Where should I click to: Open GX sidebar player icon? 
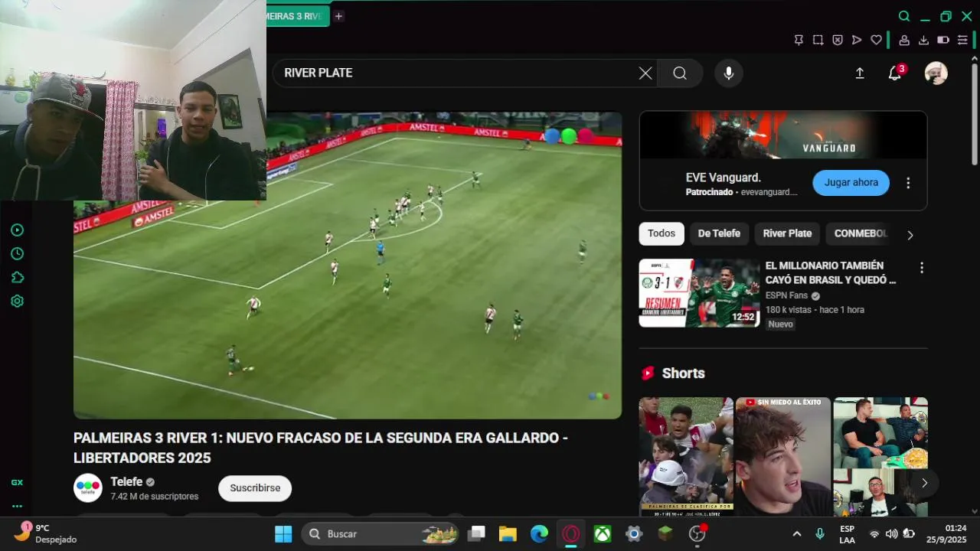(17, 230)
